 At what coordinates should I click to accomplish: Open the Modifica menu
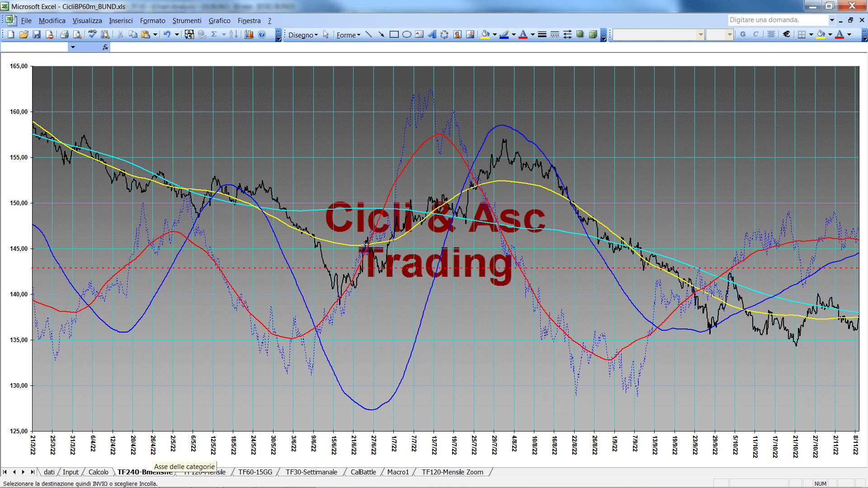(52, 21)
